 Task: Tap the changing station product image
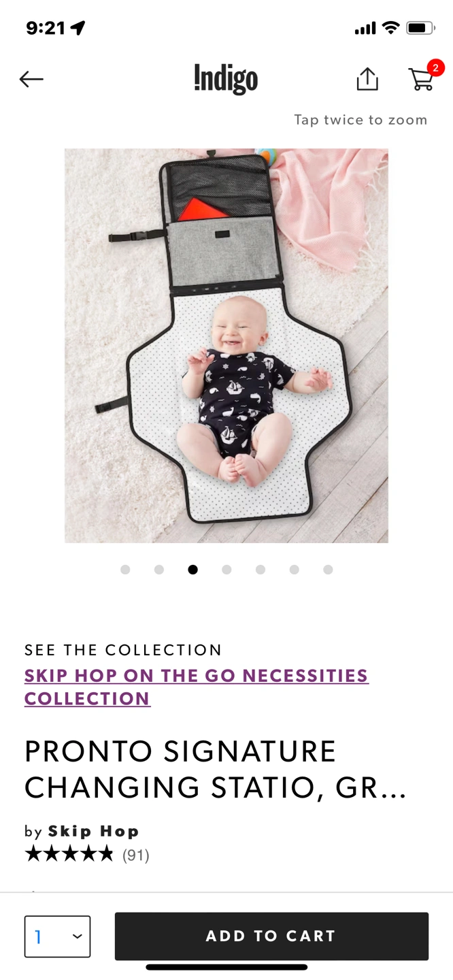pyautogui.click(x=227, y=346)
